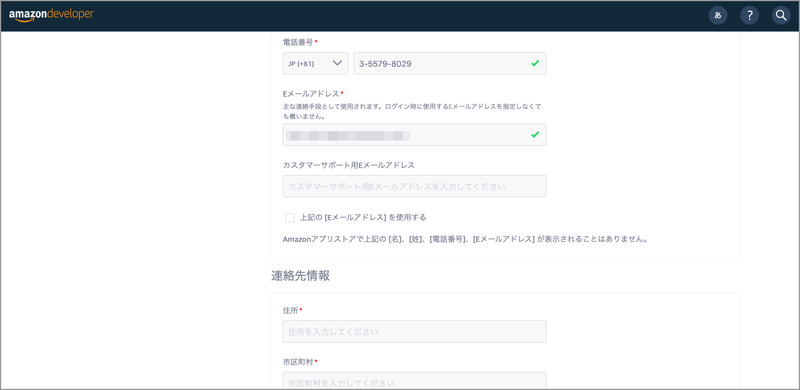Viewport: 800px width, 390px height.
Task: Click the phone number field 3-5579-8029
Action: tap(450, 63)
